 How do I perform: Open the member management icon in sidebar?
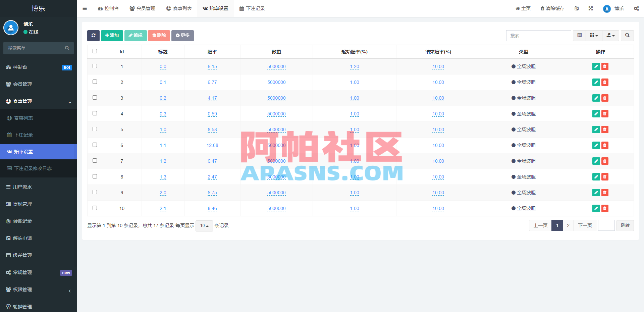point(9,84)
